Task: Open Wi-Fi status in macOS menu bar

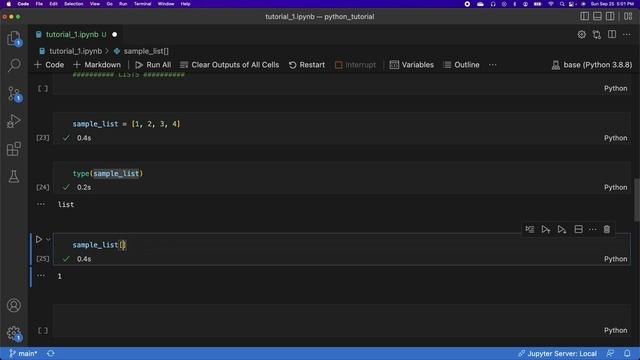Action: point(551,4)
